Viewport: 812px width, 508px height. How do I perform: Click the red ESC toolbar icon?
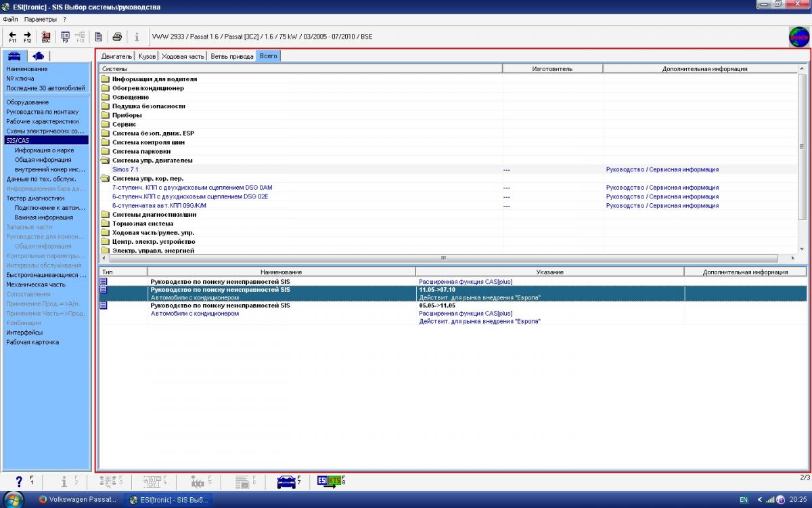pyautogui.click(x=46, y=37)
